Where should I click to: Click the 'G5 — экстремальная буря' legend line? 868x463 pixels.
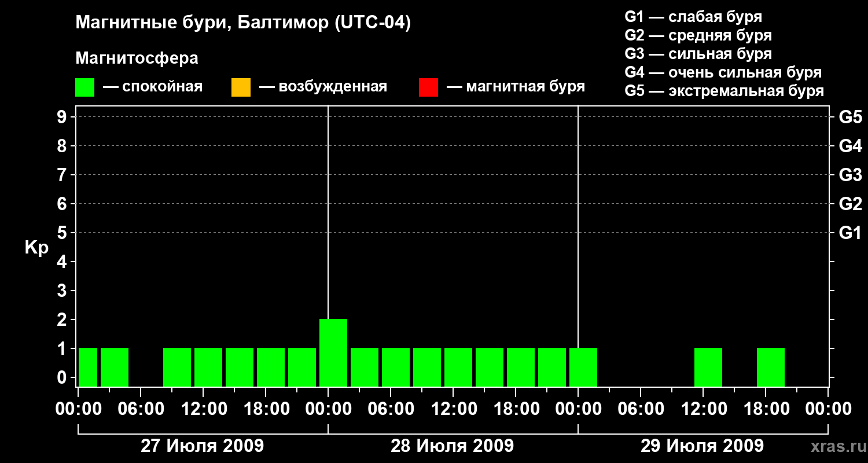724,91
